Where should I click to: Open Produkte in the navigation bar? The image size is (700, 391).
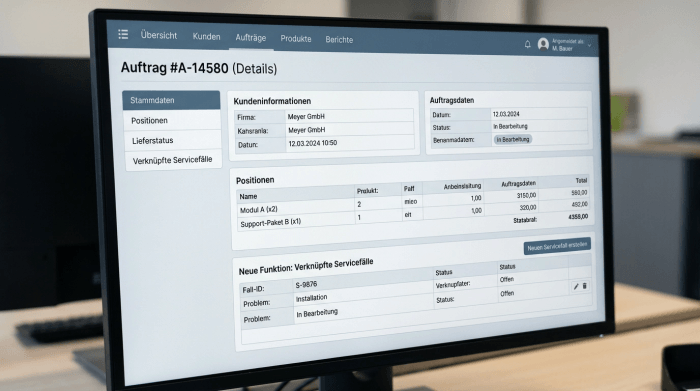coord(296,39)
